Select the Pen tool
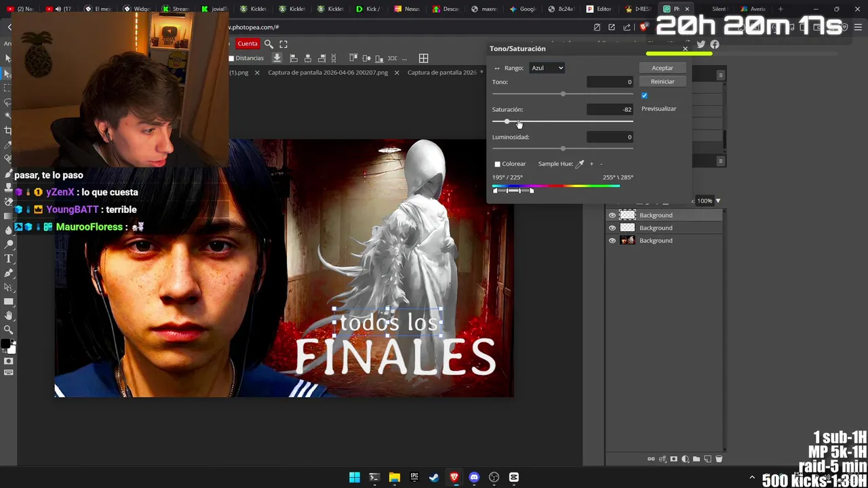 coord(8,273)
